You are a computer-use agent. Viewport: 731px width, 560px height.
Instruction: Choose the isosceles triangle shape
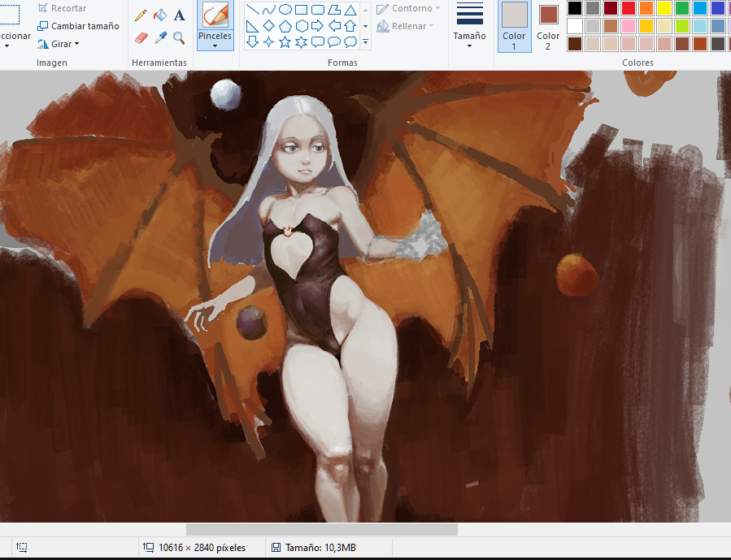click(350, 9)
